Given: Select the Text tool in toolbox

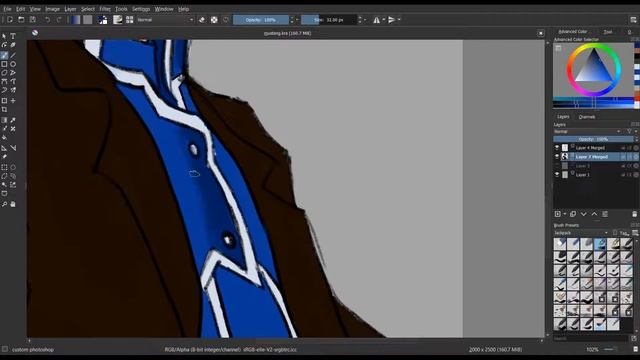Looking at the screenshot, I should (13, 36).
